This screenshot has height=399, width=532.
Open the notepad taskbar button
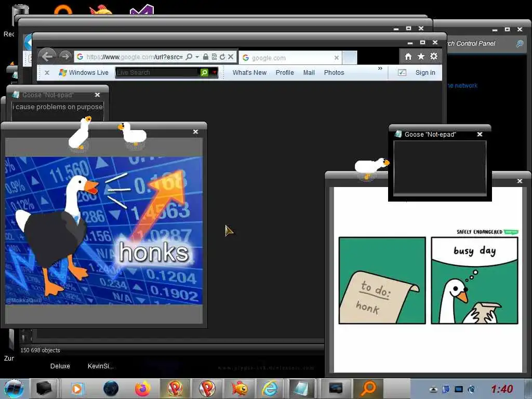301,389
